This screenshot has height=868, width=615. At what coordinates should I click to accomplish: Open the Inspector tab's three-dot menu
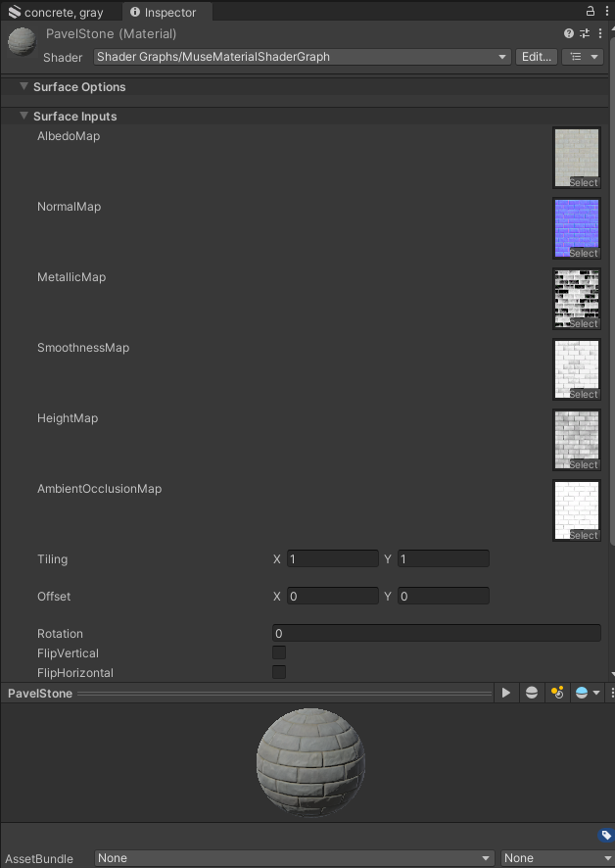click(607, 11)
